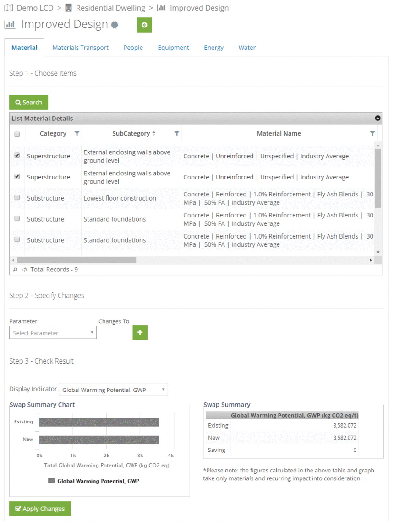Viewport: 394px width, 532px height.
Task: Toggle the select-all header checkbox
Action: [x=17, y=134]
